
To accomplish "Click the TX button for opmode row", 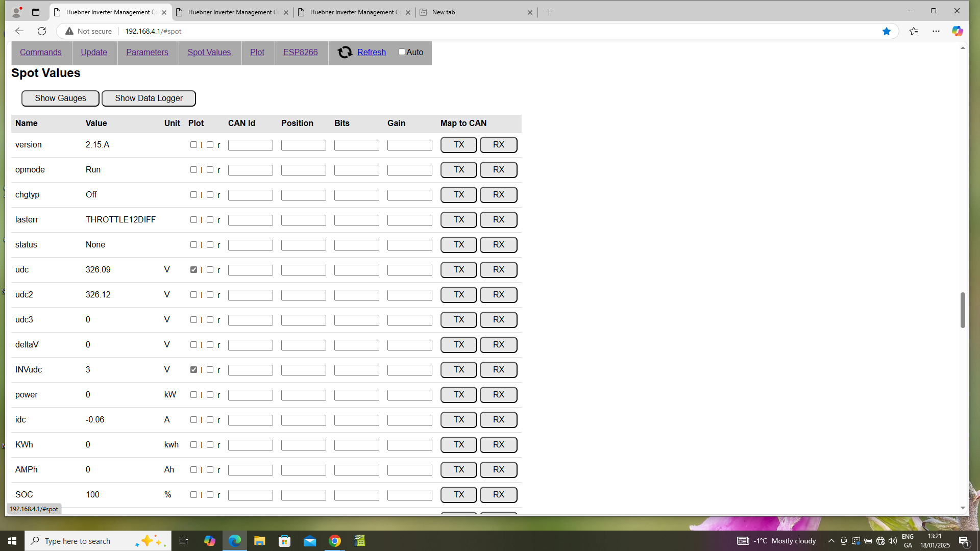I will tap(458, 169).
